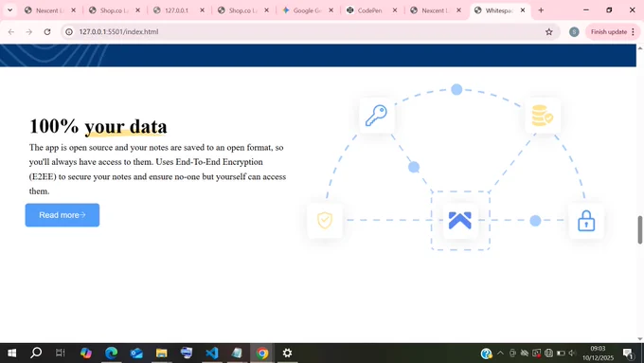
Task: Open the volume speaker tray icon
Action: pyautogui.click(x=572, y=353)
